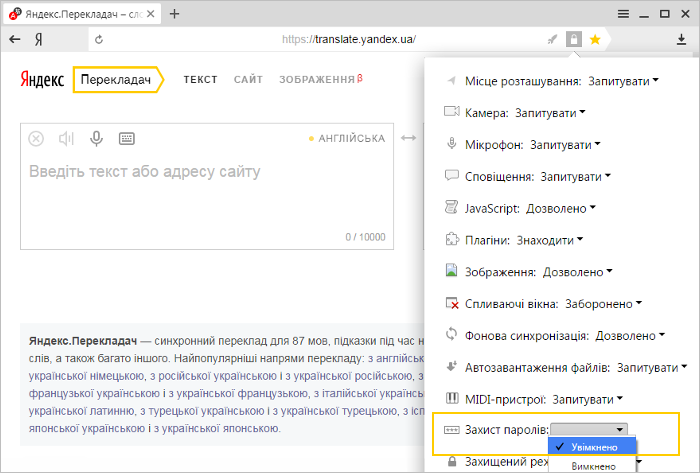This screenshot has width=700, height=473.
Task: Click the plugins puzzle piece icon
Action: pos(451,239)
